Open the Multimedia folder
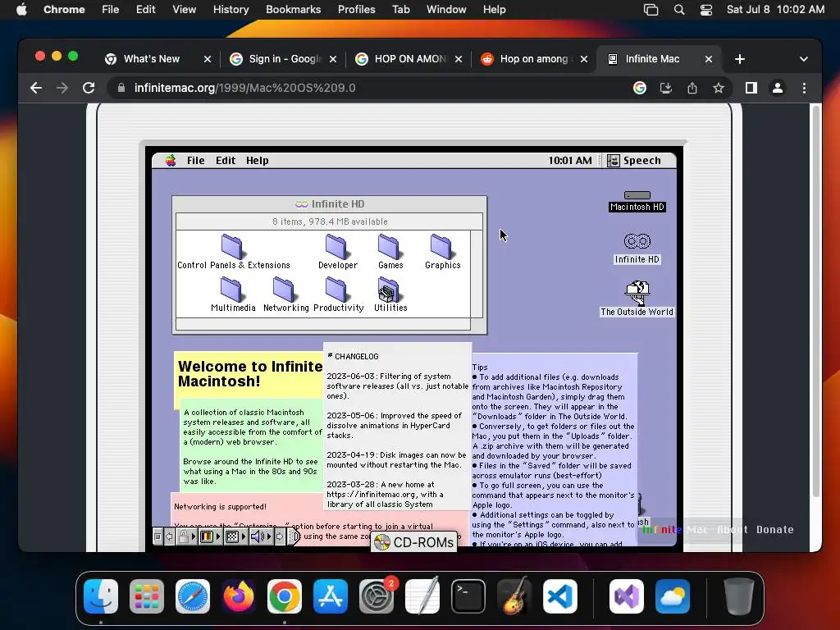This screenshot has width=840, height=630. click(232, 294)
